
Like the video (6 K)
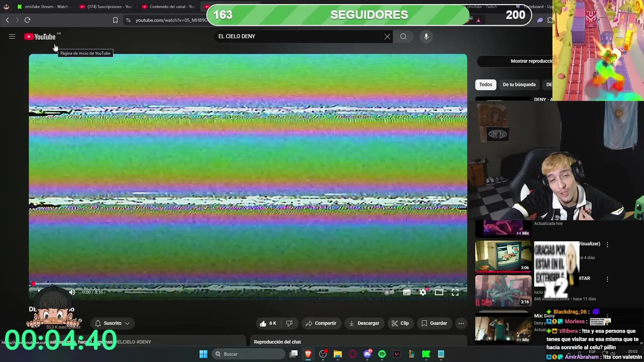coord(268,323)
